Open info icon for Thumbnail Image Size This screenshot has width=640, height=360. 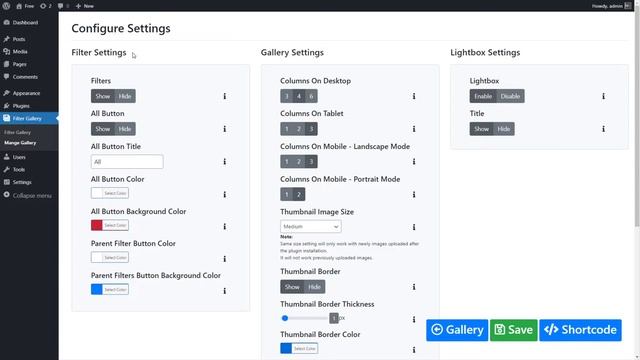click(x=414, y=227)
